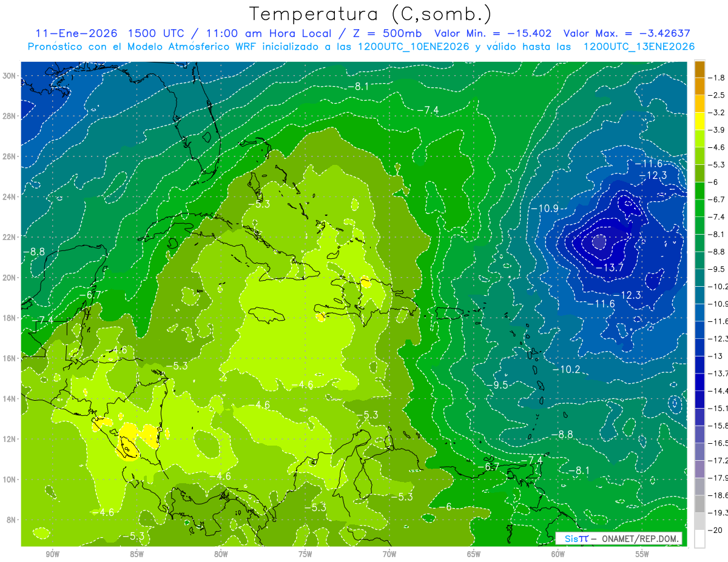The height and width of the screenshot is (562, 728).
Task: Click the -13.7 contour label in cold core
Action: (x=609, y=267)
